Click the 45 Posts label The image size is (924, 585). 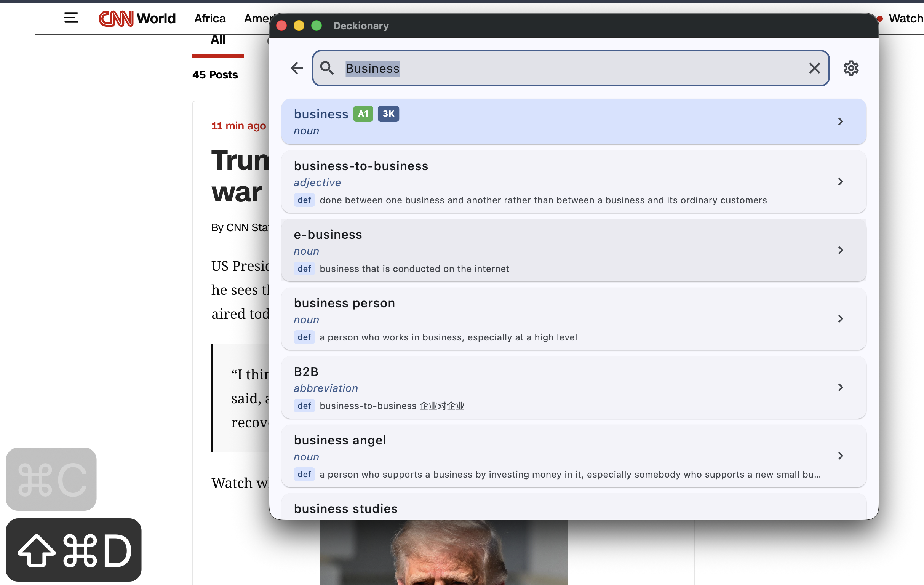tap(215, 75)
